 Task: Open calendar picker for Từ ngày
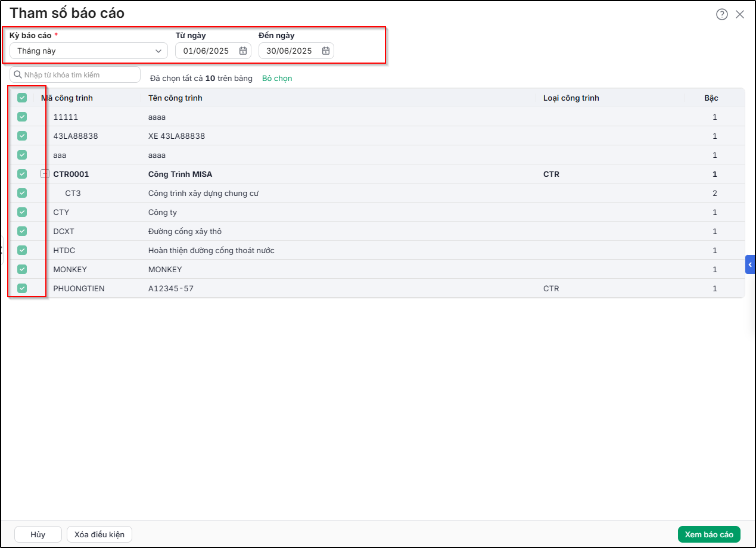coord(243,51)
